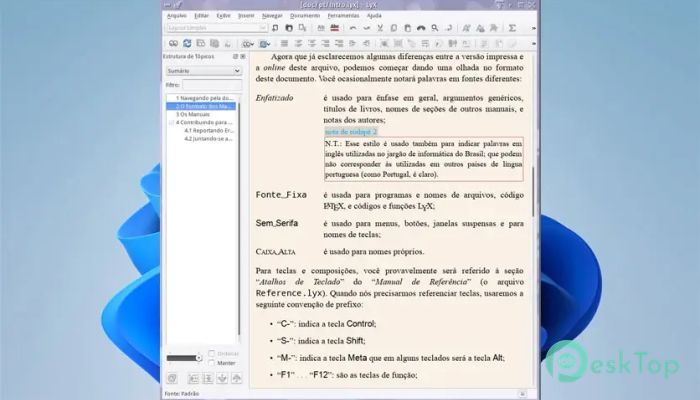
Task: Click the Copy icon in toolbar
Action: click(x=394, y=28)
